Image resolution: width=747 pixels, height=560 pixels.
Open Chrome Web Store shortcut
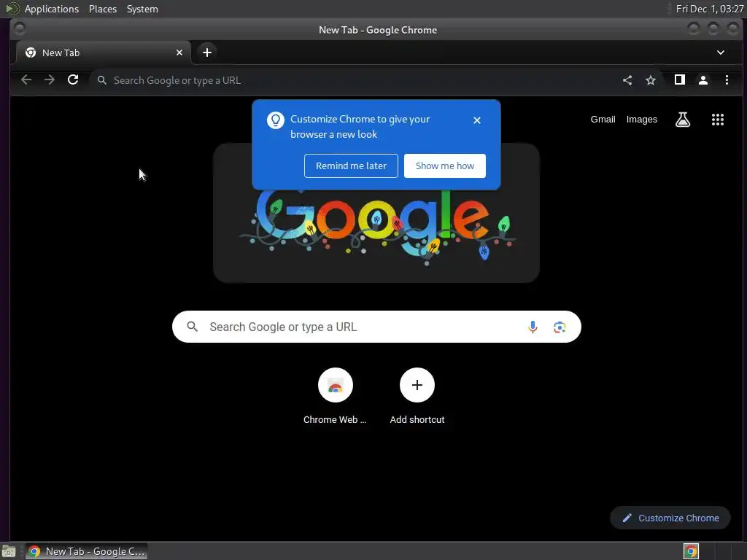click(336, 396)
